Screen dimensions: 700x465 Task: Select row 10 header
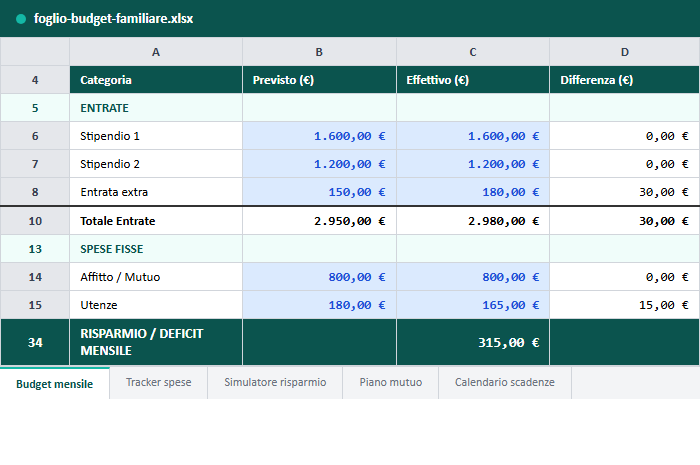tap(35, 221)
